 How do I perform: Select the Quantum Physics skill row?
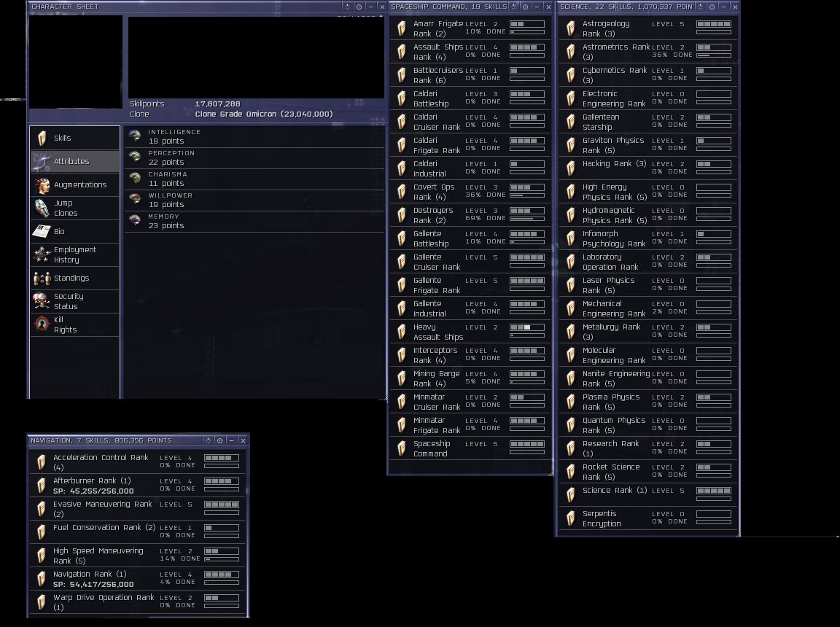click(647, 425)
